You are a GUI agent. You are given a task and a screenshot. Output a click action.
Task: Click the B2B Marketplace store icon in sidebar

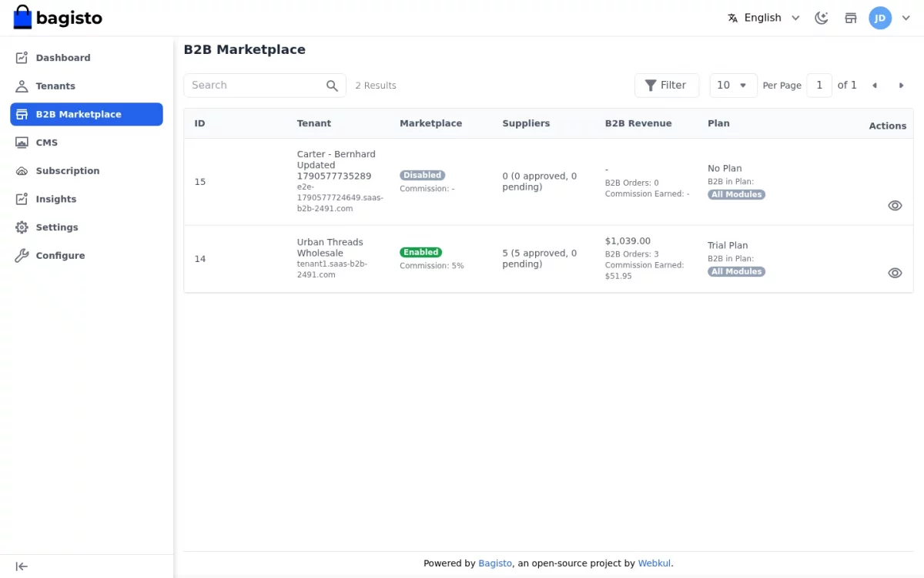pos(22,114)
